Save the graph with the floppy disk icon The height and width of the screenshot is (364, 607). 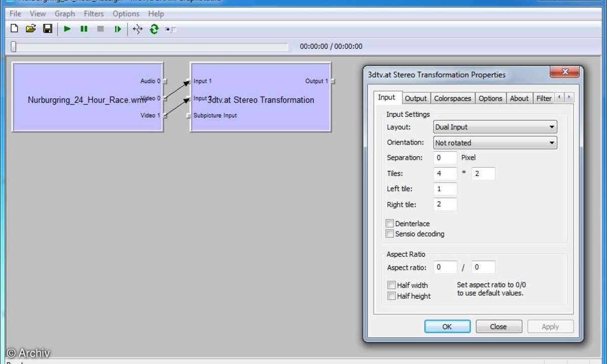(48, 29)
